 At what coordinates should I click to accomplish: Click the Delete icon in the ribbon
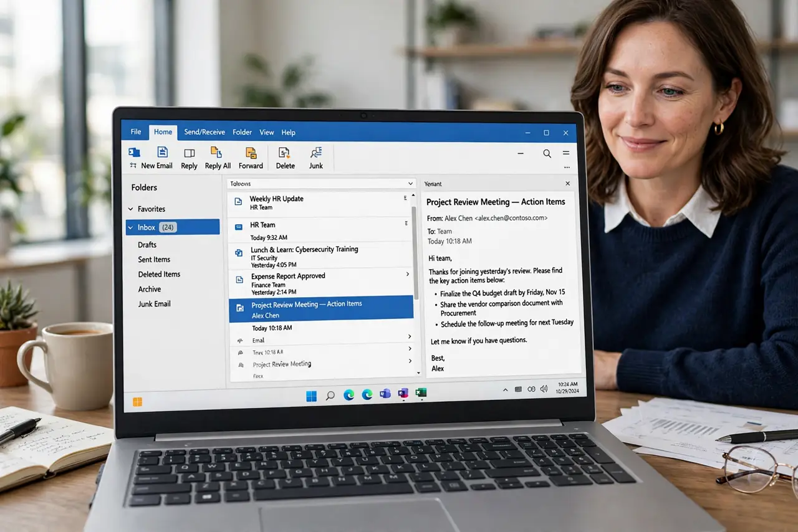click(284, 153)
